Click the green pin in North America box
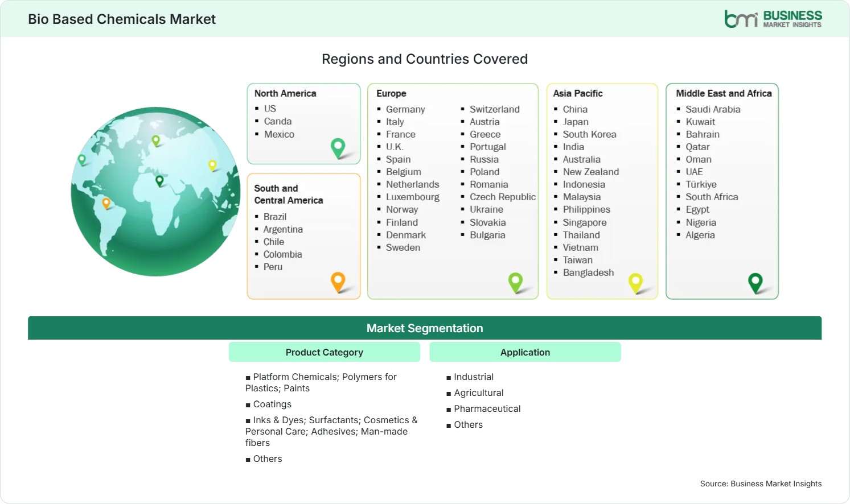 (338, 148)
